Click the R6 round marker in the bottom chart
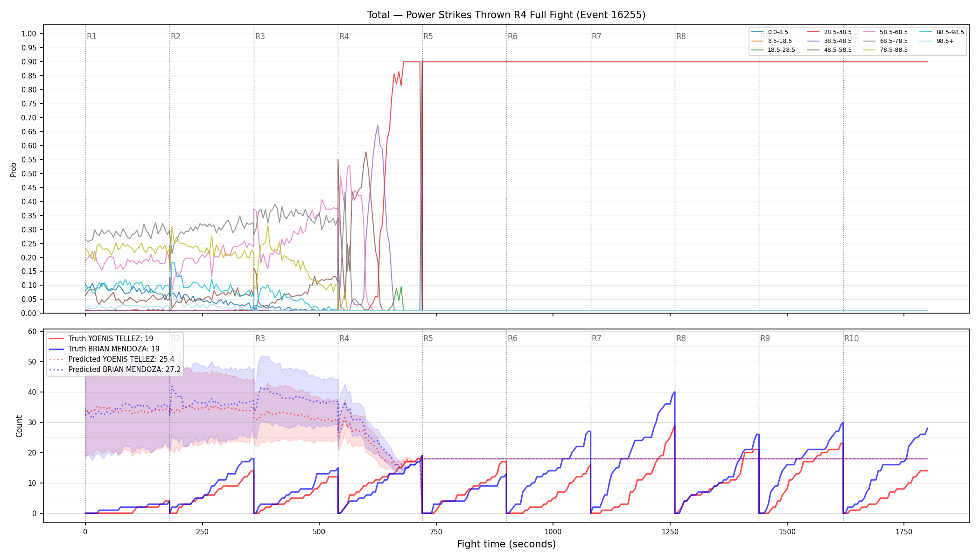The image size is (980, 560). coord(512,338)
